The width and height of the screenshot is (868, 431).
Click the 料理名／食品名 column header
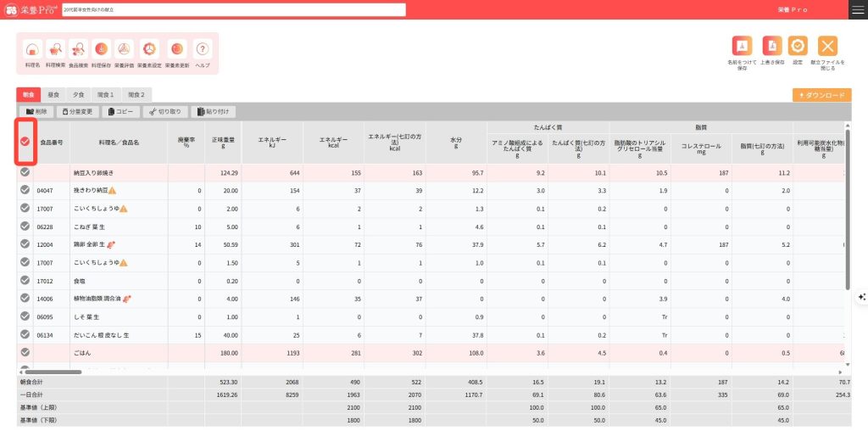[x=119, y=143]
